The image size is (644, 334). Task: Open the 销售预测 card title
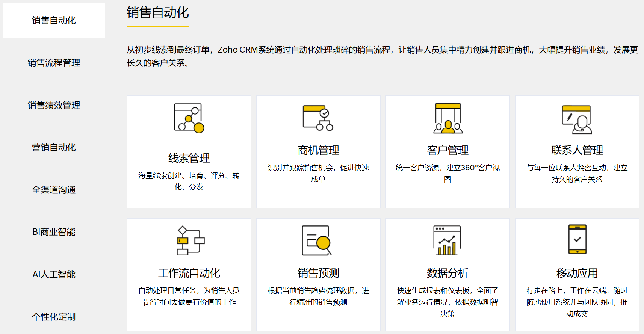click(318, 273)
